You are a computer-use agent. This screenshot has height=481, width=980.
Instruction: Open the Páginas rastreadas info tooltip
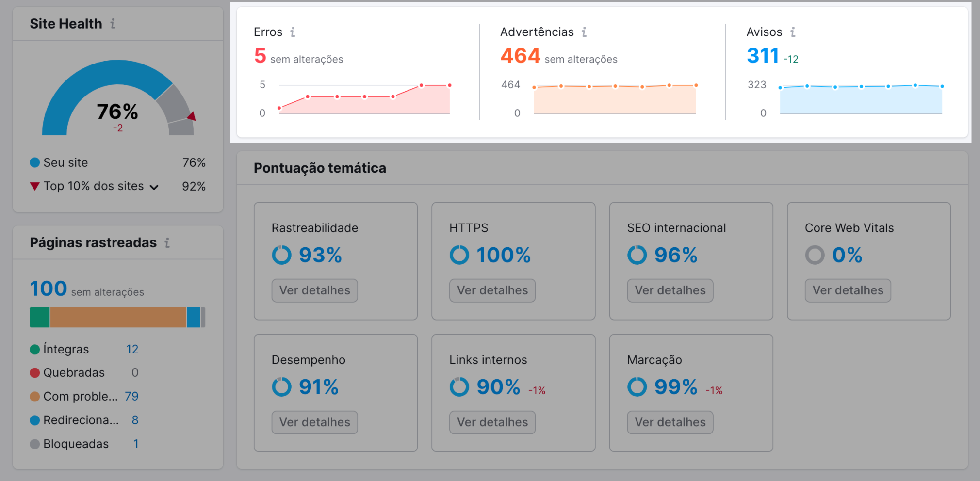tap(167, 243)
